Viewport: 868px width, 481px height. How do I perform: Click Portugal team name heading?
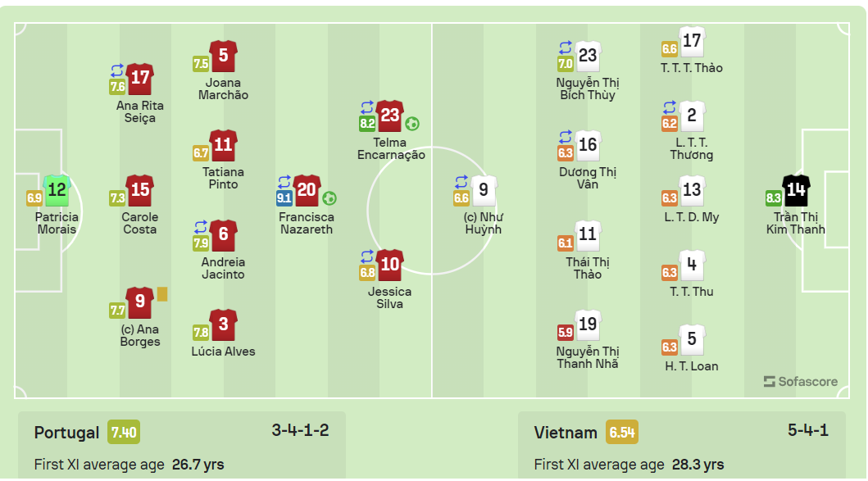click(x=66, y=433)
